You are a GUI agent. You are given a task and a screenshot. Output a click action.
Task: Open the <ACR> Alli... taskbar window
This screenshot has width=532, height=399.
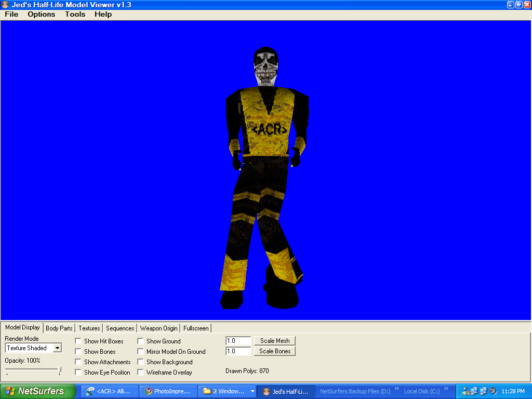tap(110, 391)
